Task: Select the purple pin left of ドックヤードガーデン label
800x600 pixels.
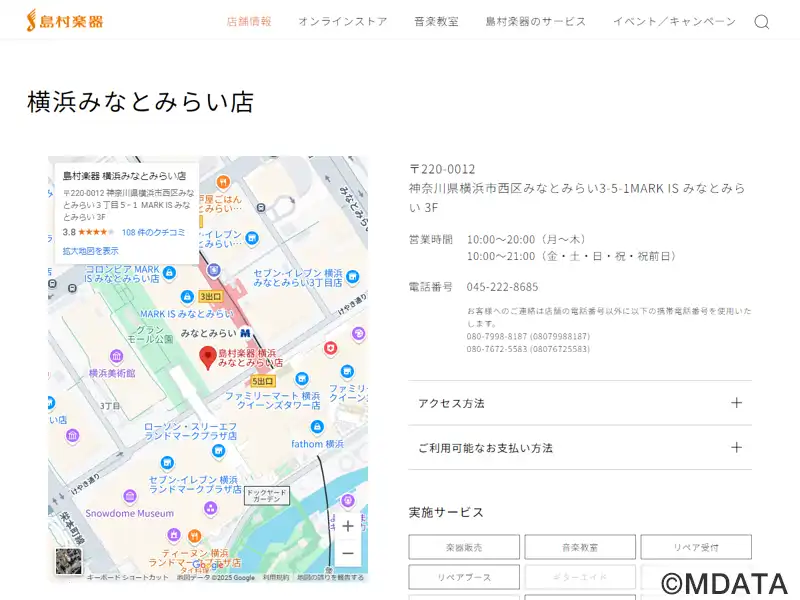Action: point(210,508)
